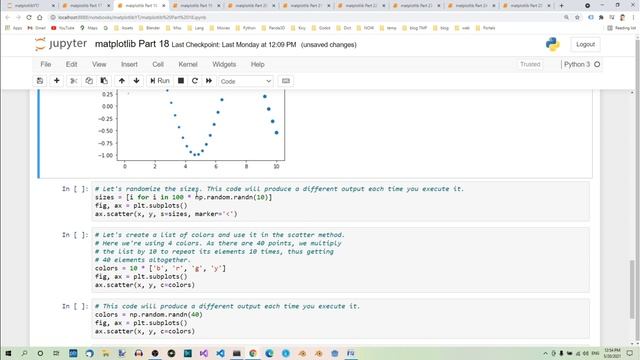Open the cell type Code dropdown
This screenshot has height=360, width=640.
coord(246,81)
